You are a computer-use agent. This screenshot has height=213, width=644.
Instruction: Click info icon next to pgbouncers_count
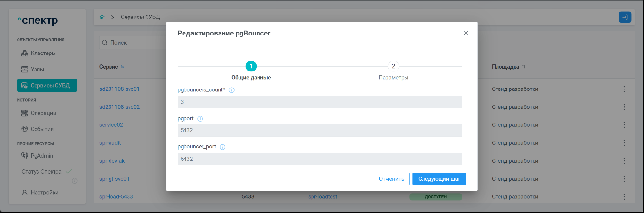[x=232, y=90]
